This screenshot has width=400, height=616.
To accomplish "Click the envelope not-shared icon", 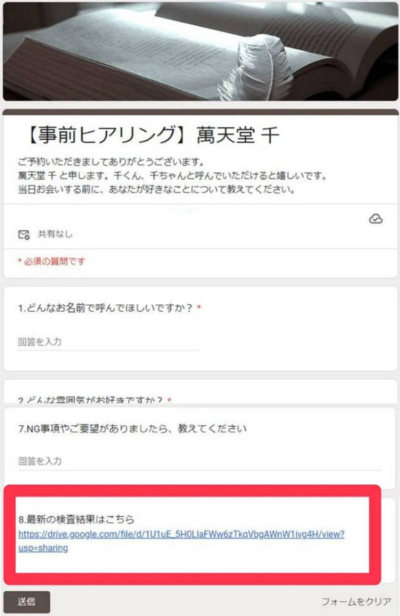I will [24, 235].
